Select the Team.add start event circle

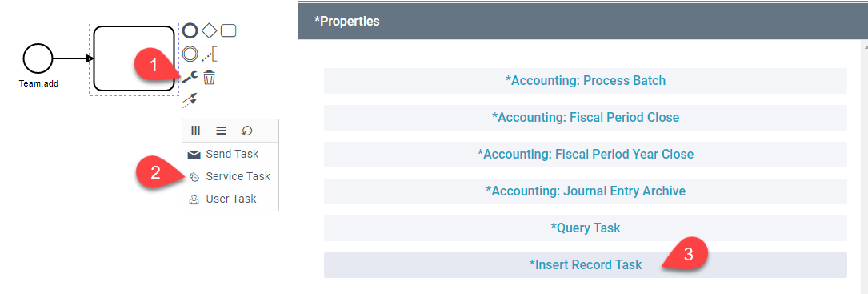38,58
